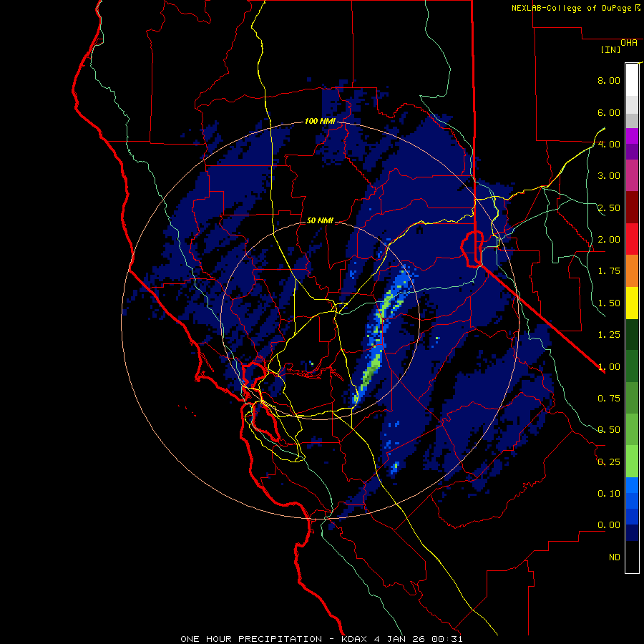Screen dimensions: 644x644
Task: Click the OHA product code label
Action: point(629,43)
